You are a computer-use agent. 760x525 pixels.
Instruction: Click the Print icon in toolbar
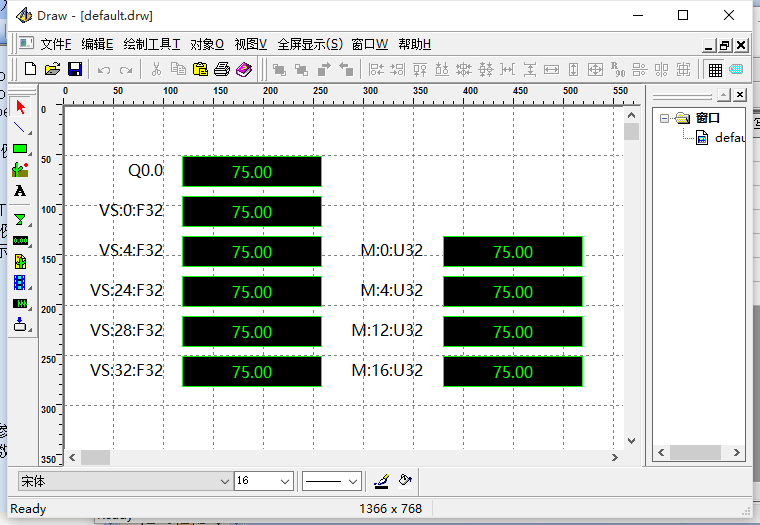(222, 69)
